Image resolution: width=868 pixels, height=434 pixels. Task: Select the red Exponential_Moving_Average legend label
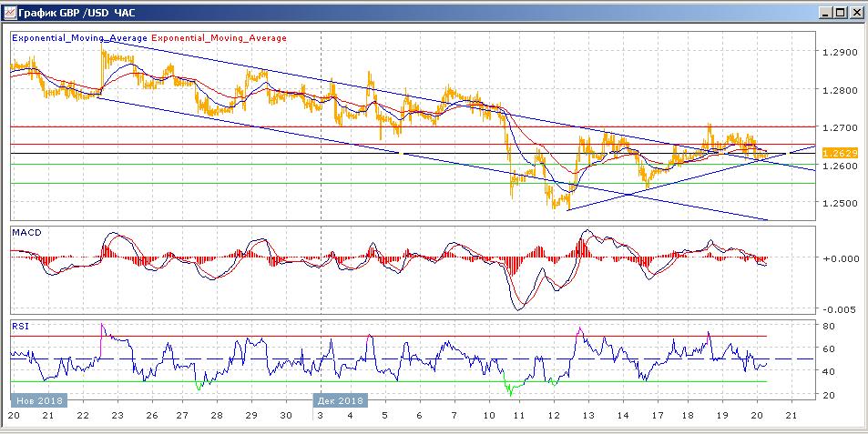pyautogui.click(x=219, y=38)
